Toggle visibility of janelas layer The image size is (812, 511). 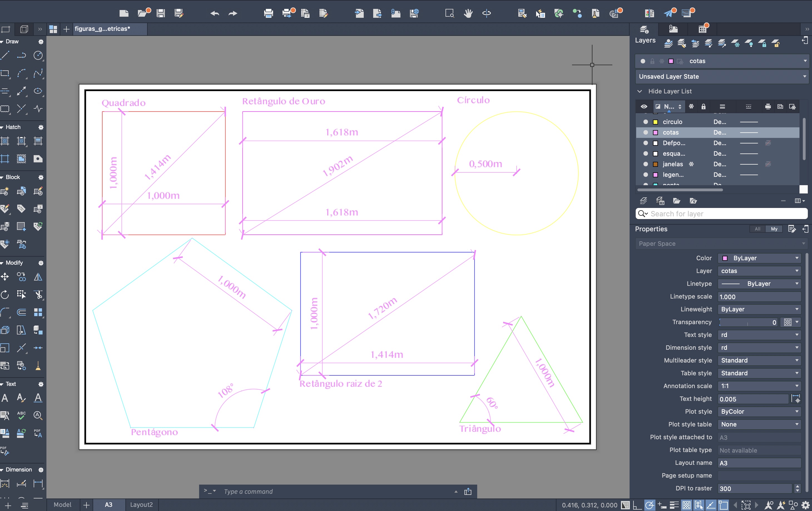pyautogui.click(x=645, y=164)
